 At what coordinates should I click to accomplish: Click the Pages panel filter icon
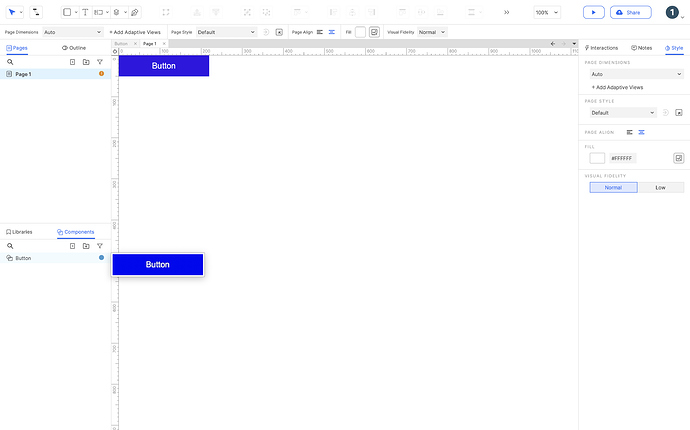click(x=100, y=62)
